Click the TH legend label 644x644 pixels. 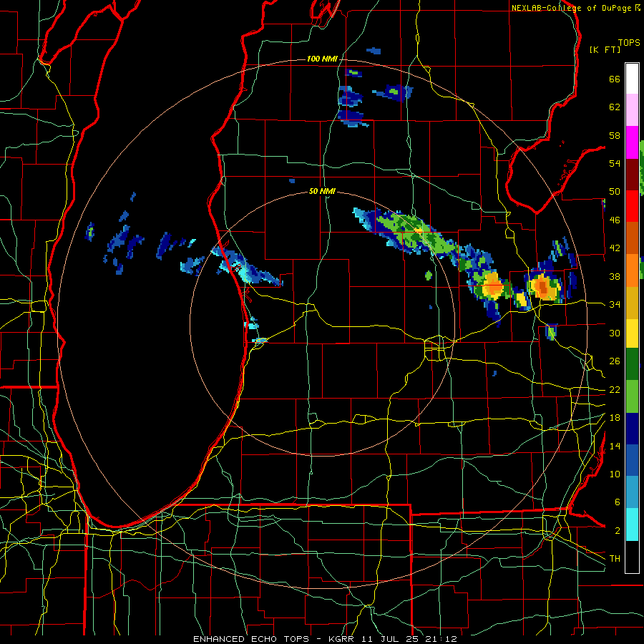(615, 559)
